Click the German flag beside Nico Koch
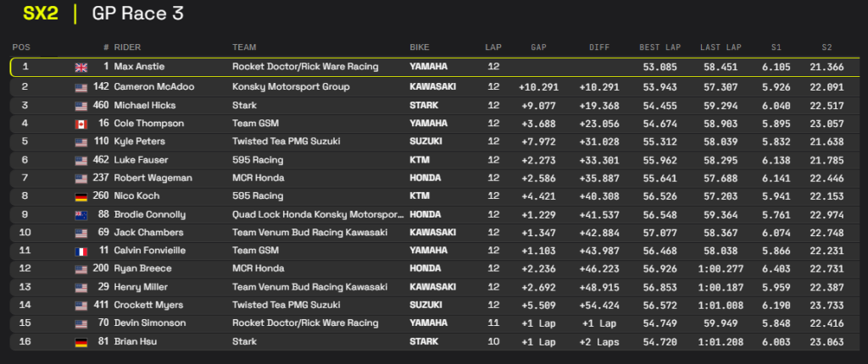 (81, 196)
